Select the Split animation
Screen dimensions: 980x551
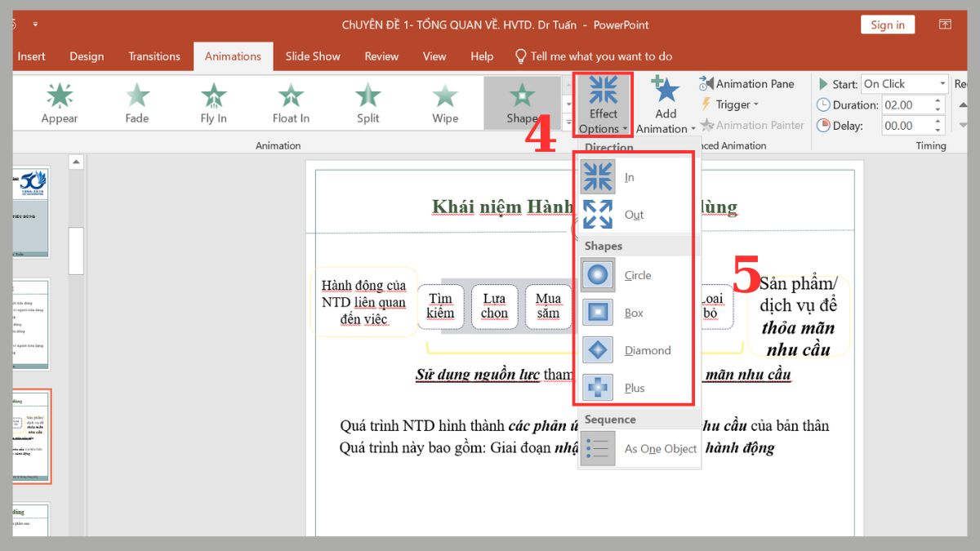coord(367,102)
